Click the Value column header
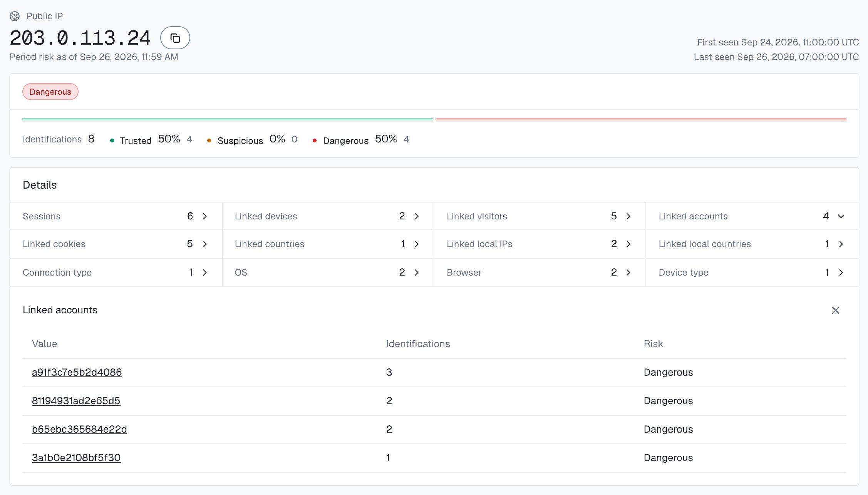This screenshot has height=495, width=868. tap(44, 344)
